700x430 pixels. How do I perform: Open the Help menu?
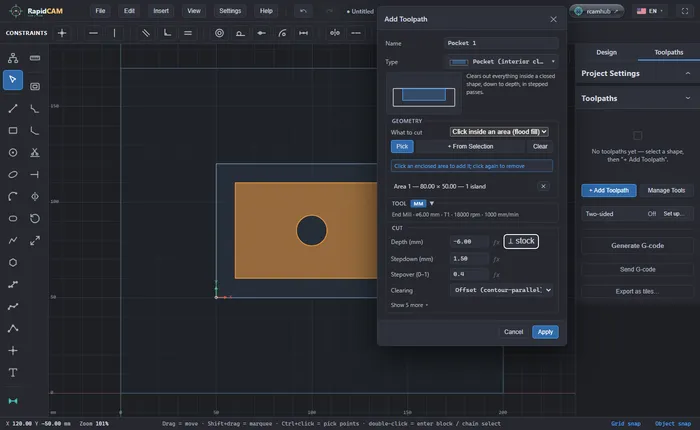click(266, 11)
